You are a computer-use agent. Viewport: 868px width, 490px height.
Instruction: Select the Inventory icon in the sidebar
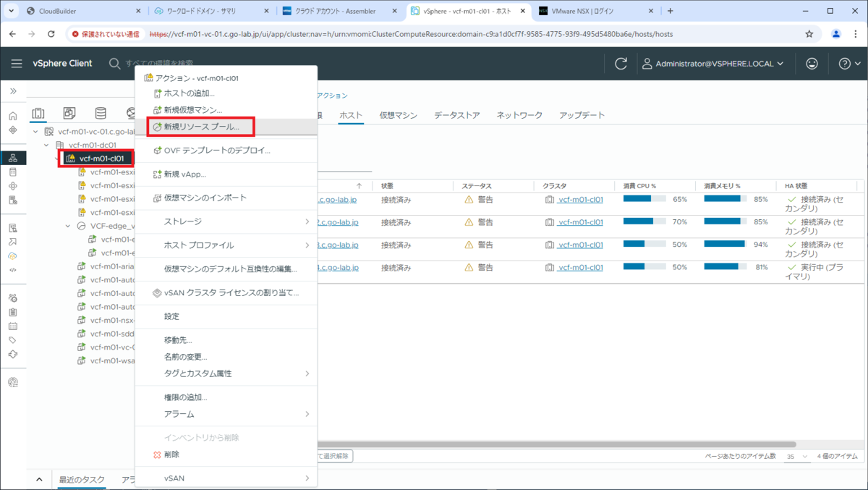point(13,158)
